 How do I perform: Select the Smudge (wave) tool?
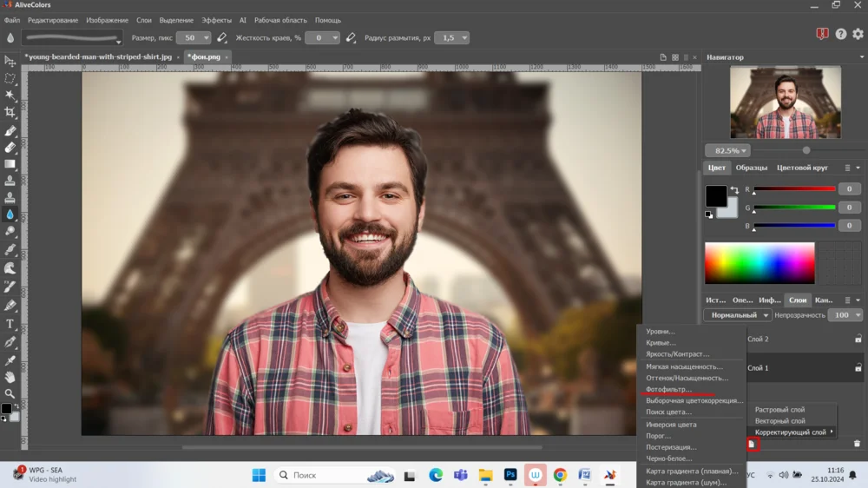click(10, 268)
